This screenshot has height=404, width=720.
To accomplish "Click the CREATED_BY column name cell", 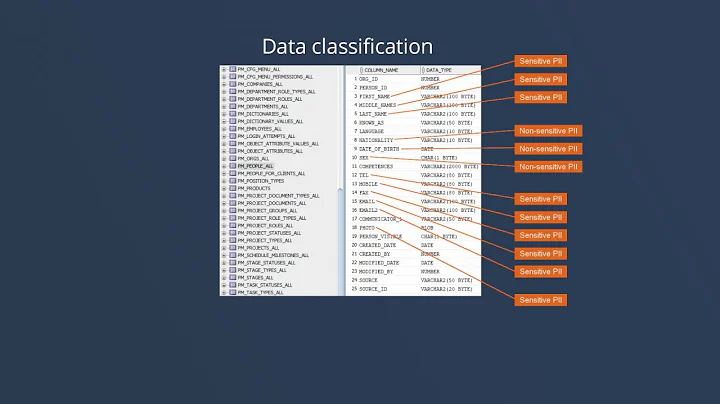I will point(374,254).
